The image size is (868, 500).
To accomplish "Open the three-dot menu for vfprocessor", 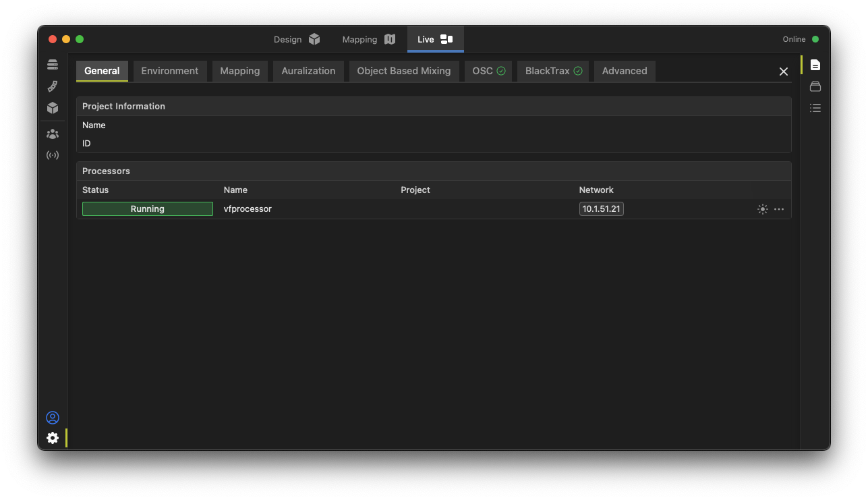I will click(x=779, y=209).
